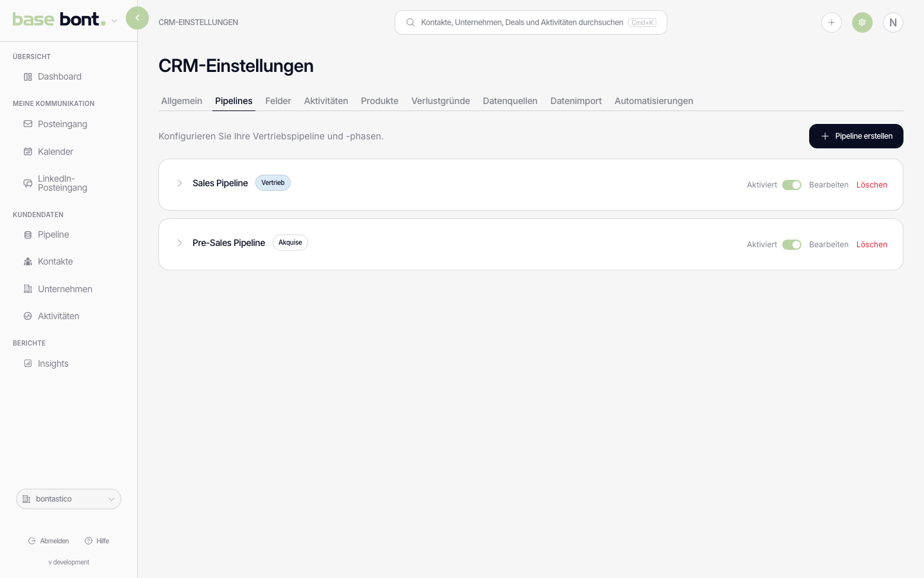The image size is (924, 578).
Task: Click the Abmelden logout link
Action: [x=49, y=541]
